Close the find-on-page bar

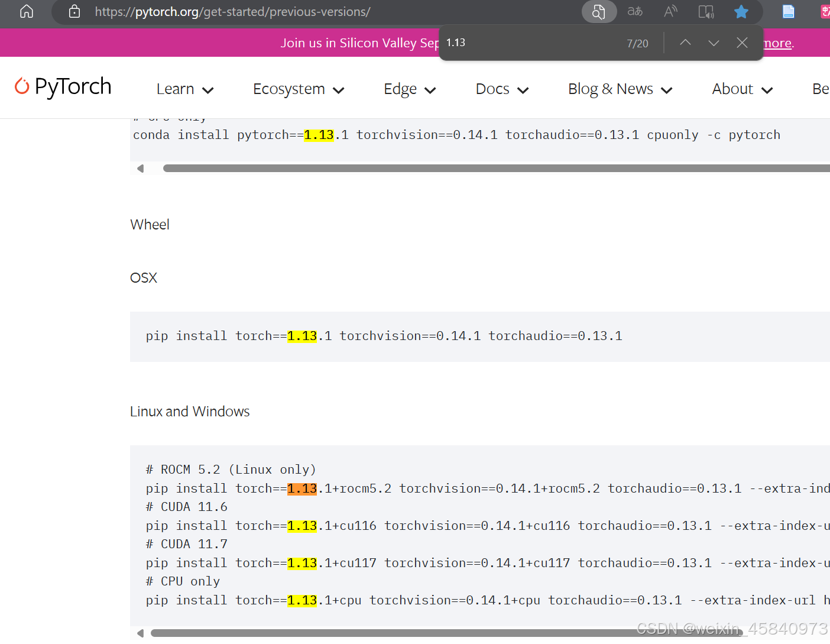(x=742, y=43)
